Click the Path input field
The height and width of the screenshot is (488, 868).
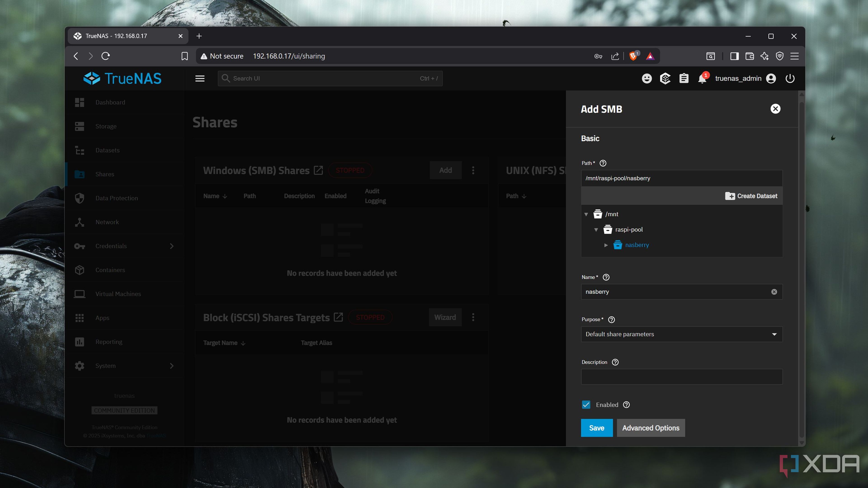pos(681,178)
